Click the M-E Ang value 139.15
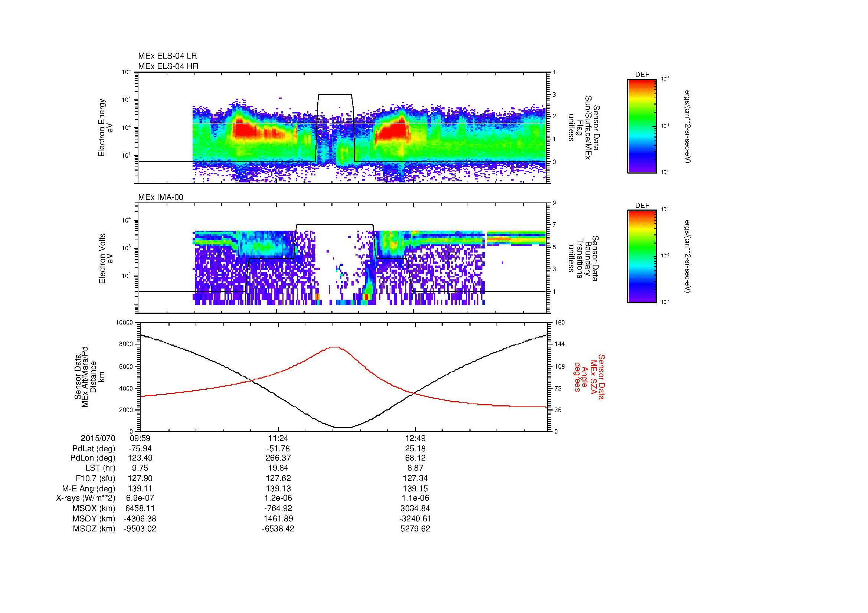868x613 pixels. (x=416, y=488)
